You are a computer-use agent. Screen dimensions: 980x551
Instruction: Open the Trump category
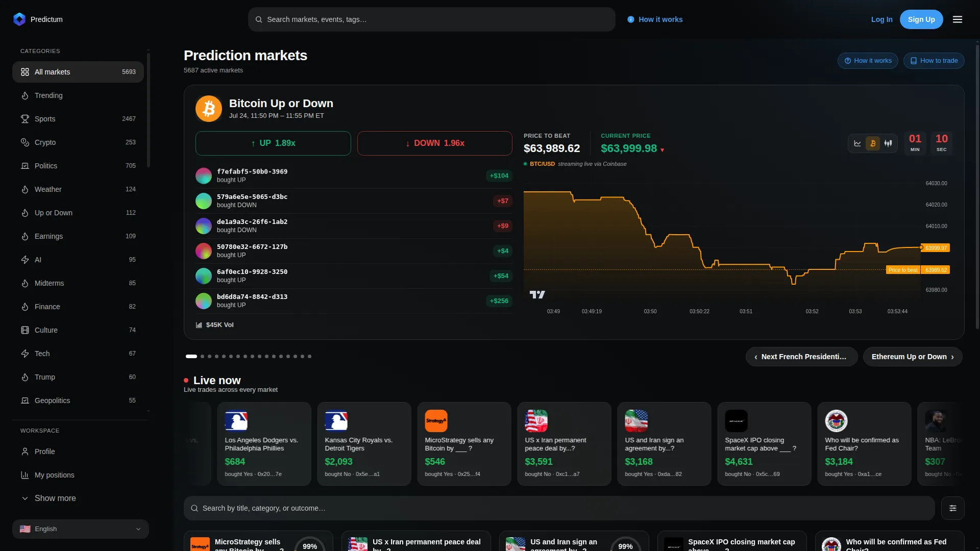click(x=78, y=377)
